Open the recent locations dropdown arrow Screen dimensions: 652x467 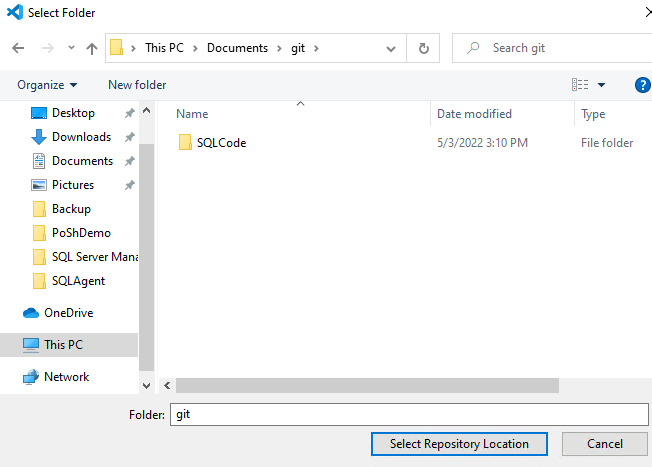point(72,48)
